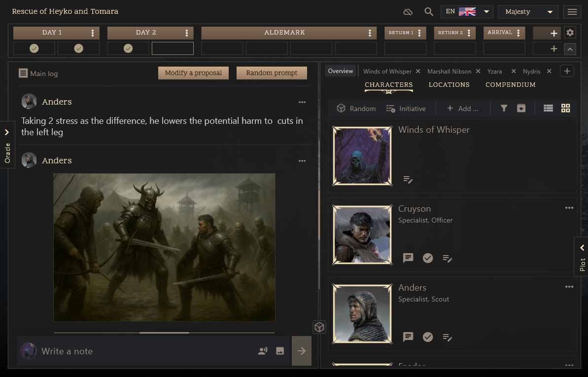Toggle the checkmark under DAY 2

[x=128, y=48]
